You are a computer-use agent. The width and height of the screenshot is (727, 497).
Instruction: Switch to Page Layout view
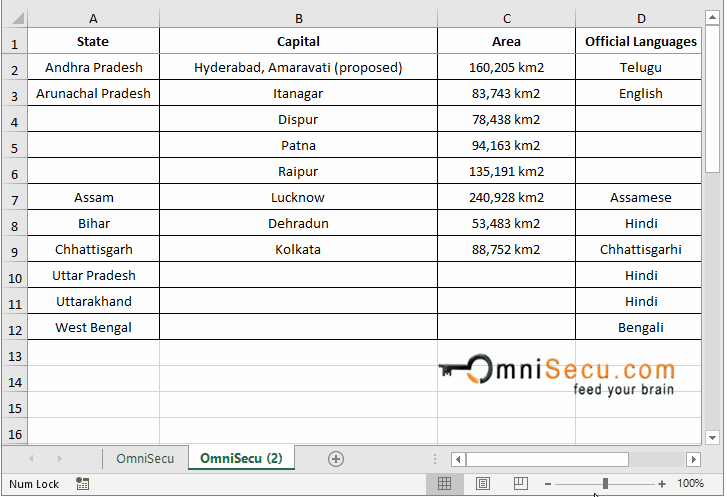483,484
